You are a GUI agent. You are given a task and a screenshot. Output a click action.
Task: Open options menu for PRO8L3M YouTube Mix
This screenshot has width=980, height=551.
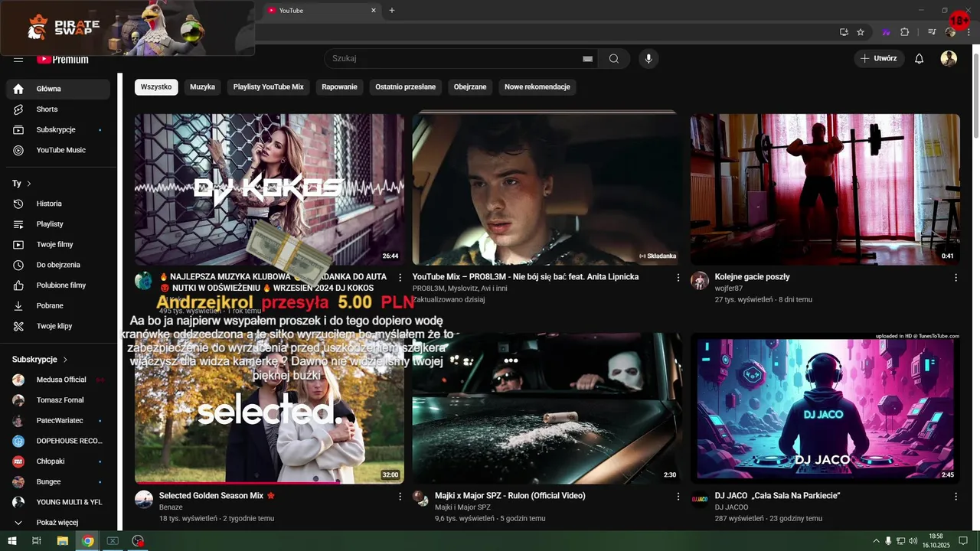(678, 277)
